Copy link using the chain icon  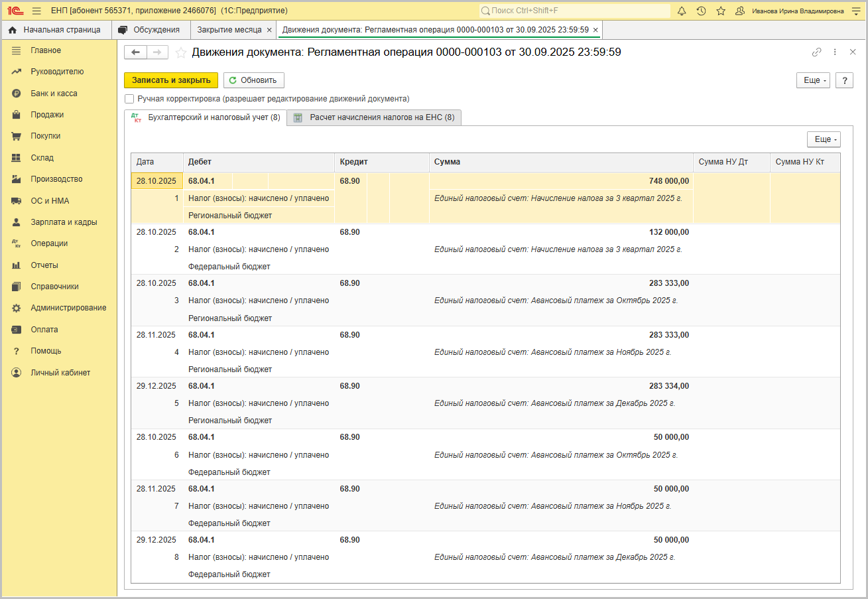tap(816, 52)
